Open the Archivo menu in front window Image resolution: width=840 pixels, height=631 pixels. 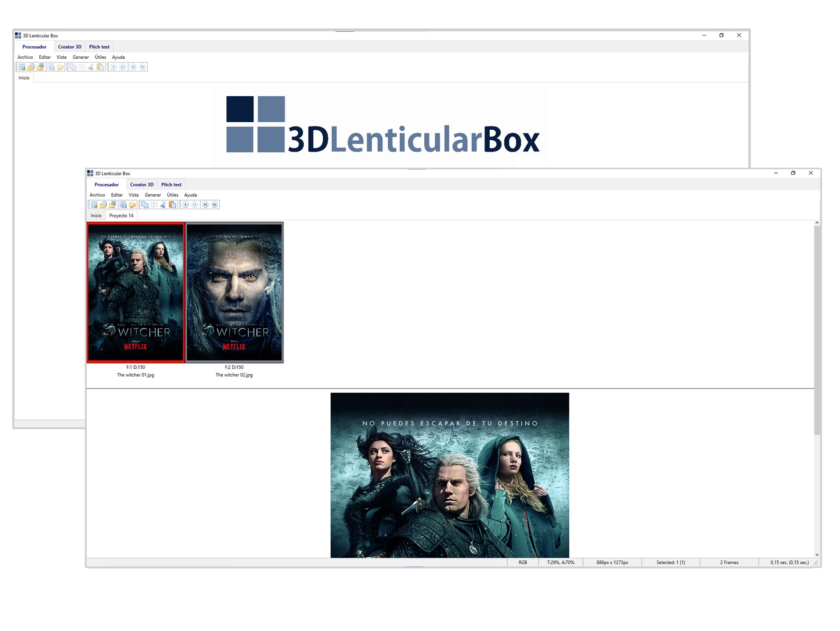click(x=97, y=195)
